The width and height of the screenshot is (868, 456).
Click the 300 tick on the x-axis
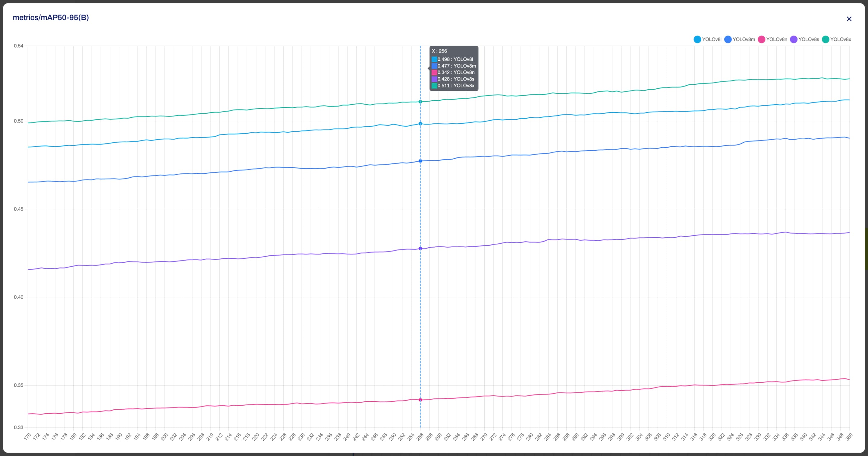621,436
